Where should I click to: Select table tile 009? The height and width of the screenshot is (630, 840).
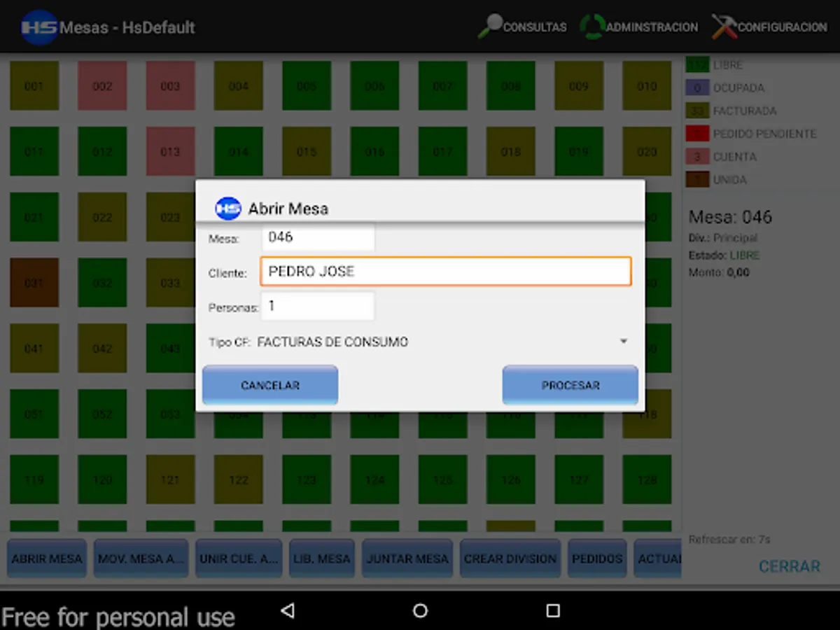coord(579,86)
